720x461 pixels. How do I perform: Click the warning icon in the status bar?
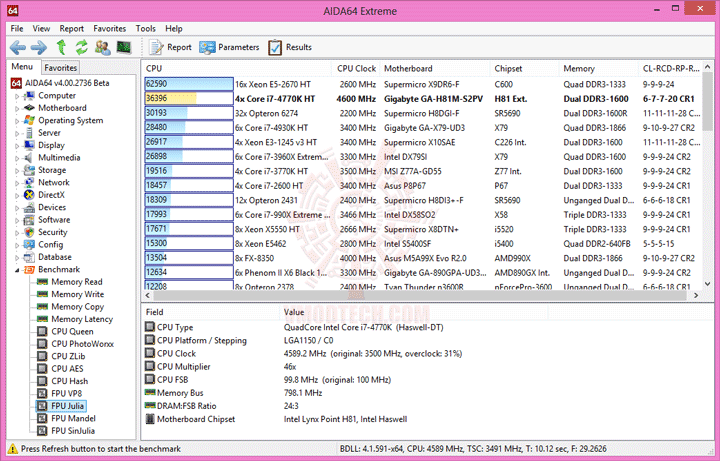point(12,449)
